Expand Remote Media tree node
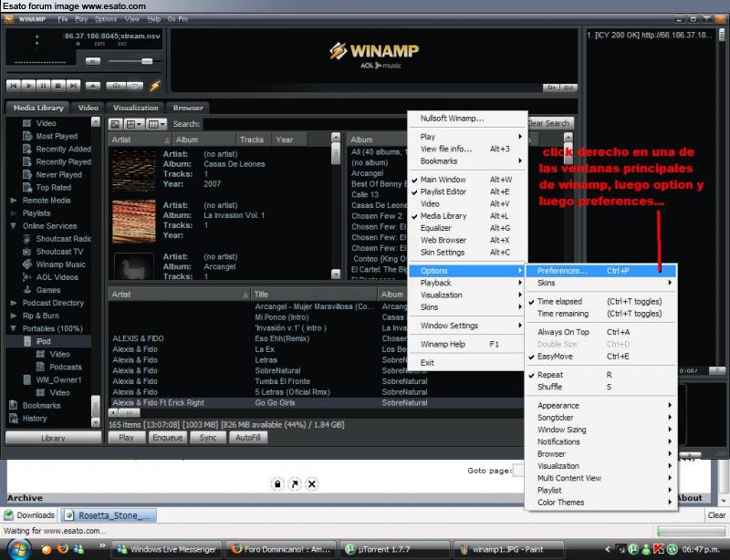730x560 pixels. point(14,201)
